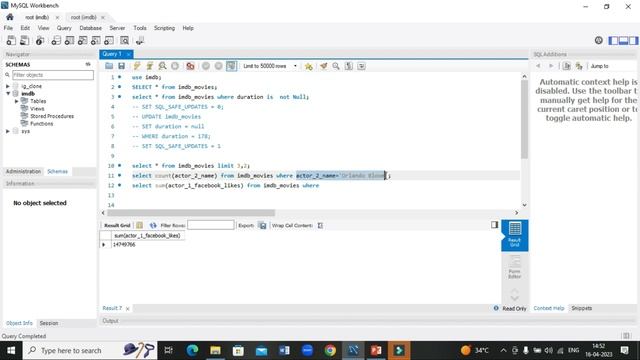The height and width of the screenshot is (360, 640).
Task: Switch to the Session tab
Action: 49,323
